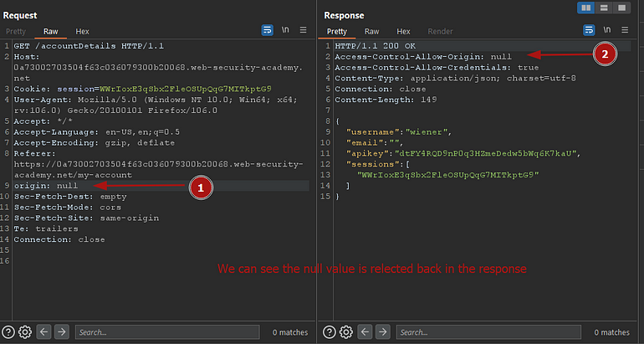
Task: Click the Host header line
Action: point(158,68)
